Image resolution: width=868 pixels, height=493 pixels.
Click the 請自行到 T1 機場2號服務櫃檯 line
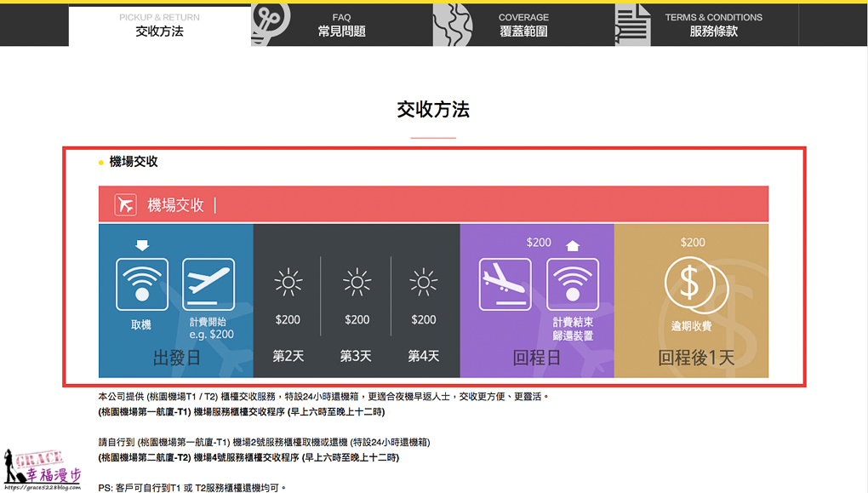(x=264, y=442)
